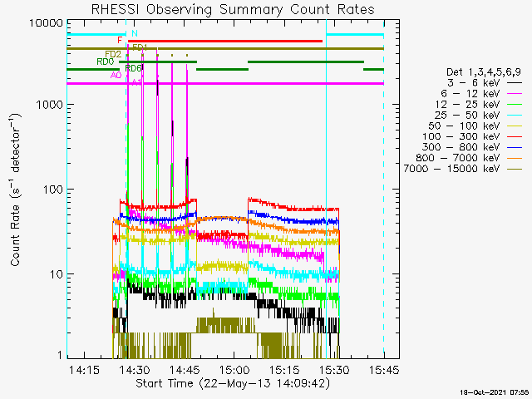Click the x-axis tick label '15:30'
532x399 pixels.
pos(334,370)
